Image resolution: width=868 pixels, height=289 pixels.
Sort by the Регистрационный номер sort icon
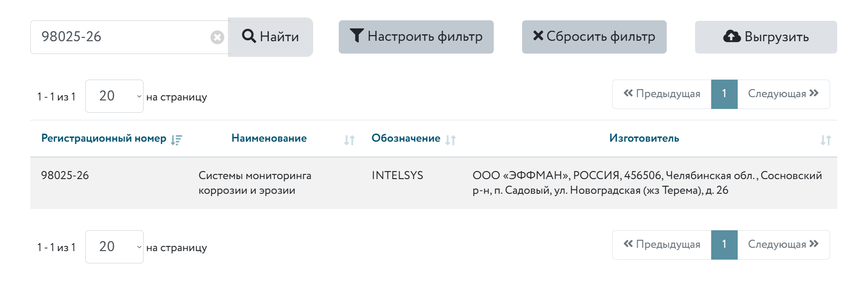177,140
